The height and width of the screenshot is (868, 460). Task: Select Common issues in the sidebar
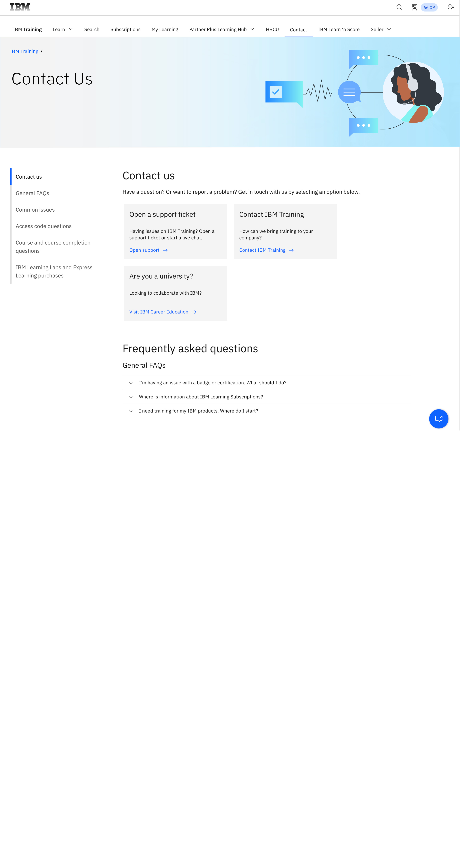[x=35, y=210]
